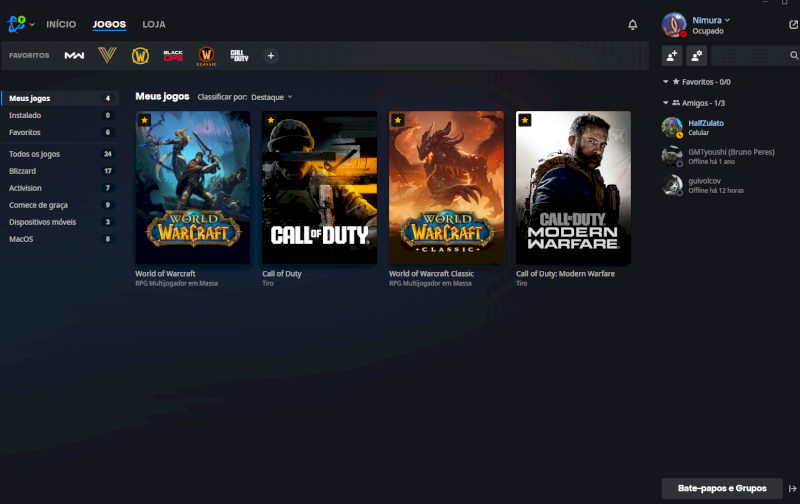Screen dimensions: 800x504
Task: Open the Black Ops favorite shortcut
Action: (173, 56)
